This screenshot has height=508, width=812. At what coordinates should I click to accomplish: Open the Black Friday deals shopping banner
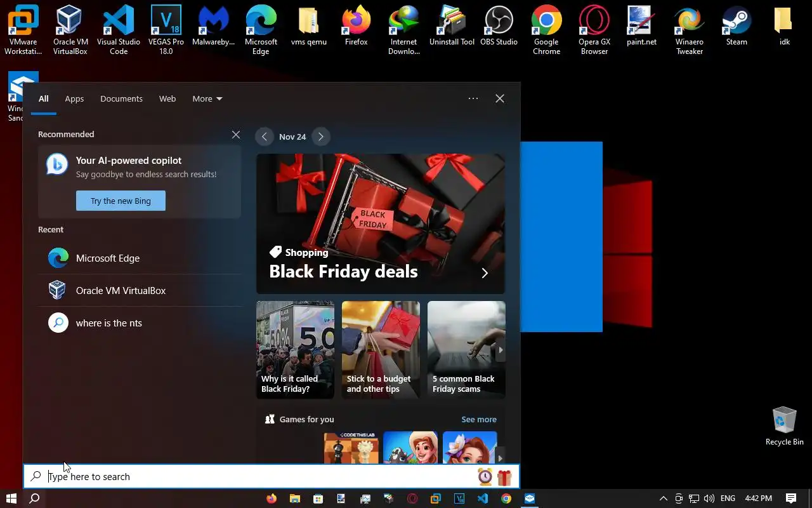pos(381,224)
